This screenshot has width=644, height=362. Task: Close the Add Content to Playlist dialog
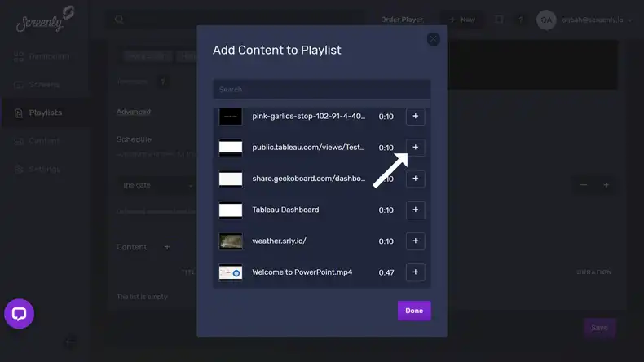(x=434, y=39)
